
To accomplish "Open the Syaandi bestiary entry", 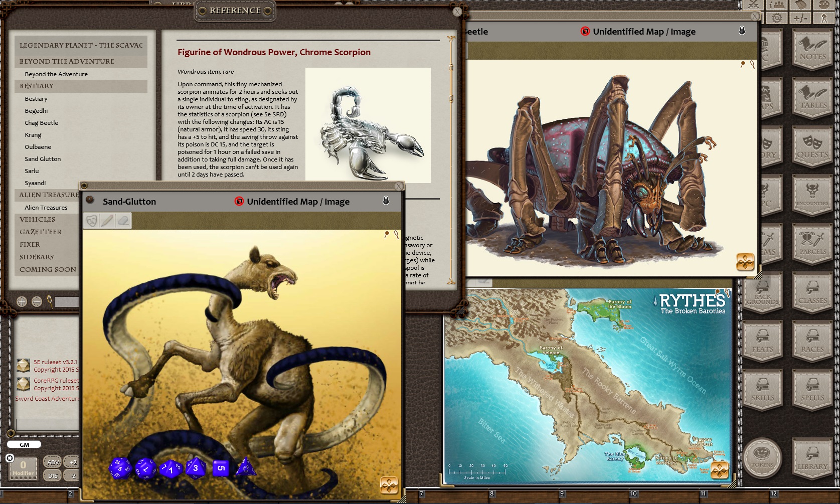I will tap(35, 183).
